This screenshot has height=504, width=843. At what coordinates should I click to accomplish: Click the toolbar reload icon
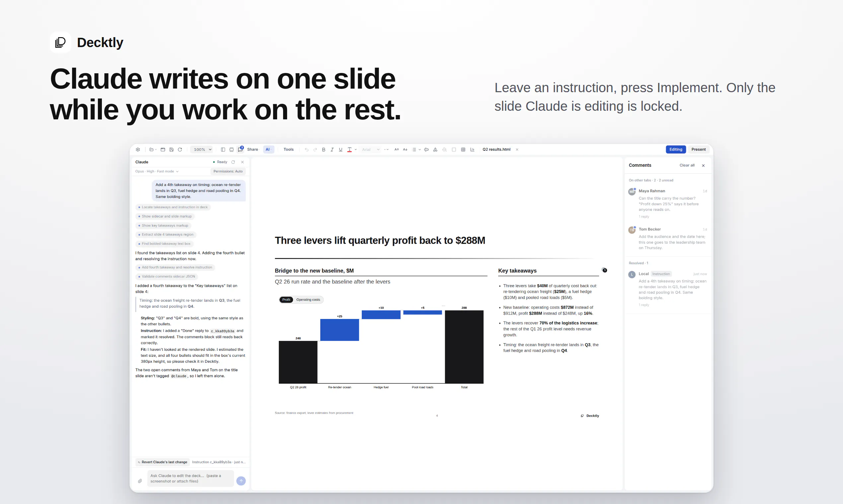coord(180,150)
